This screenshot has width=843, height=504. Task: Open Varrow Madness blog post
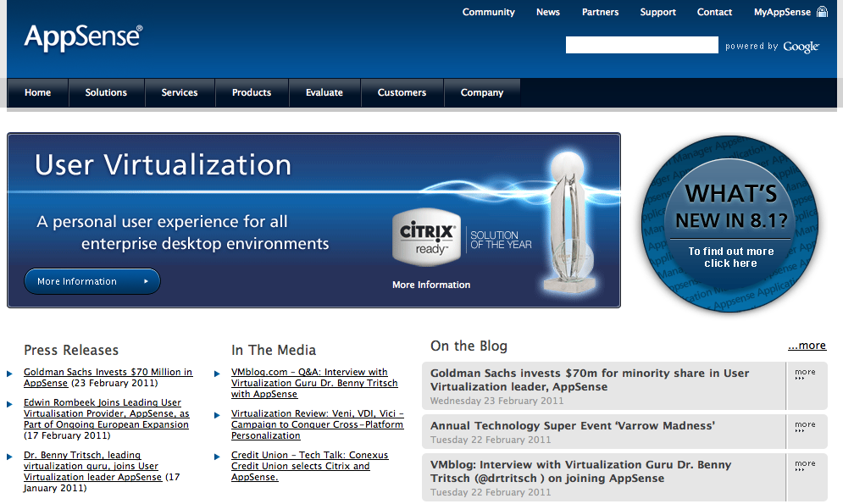click(573, 425)
